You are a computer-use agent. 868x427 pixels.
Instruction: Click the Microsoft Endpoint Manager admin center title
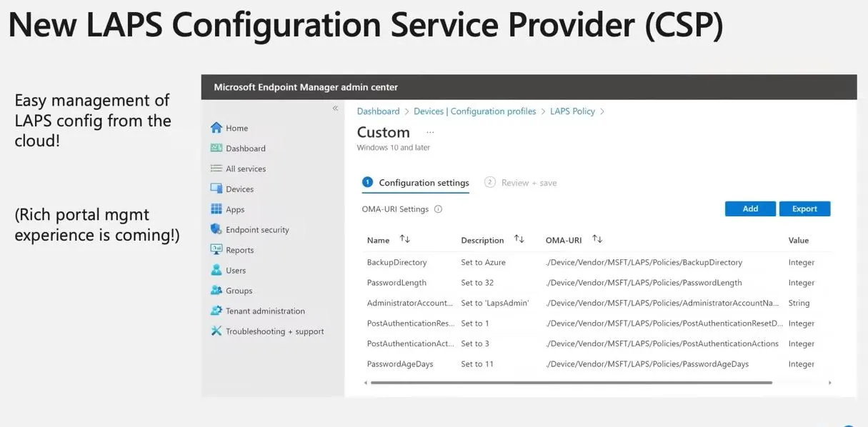point(306,87)
